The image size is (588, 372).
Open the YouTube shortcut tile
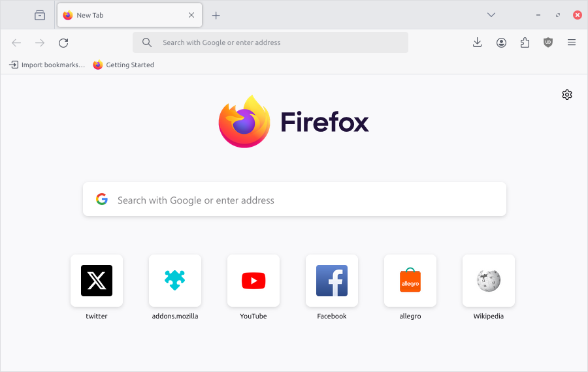click(x=253, y=281)
